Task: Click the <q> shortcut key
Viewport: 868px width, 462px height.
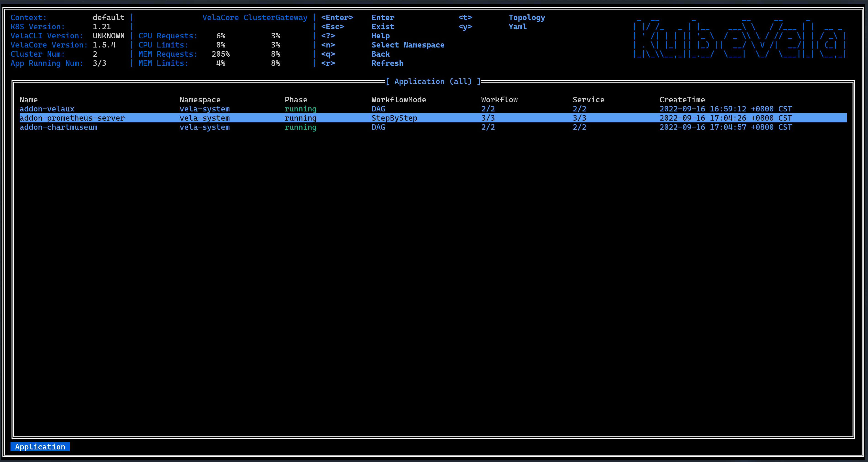Action: 328,54
